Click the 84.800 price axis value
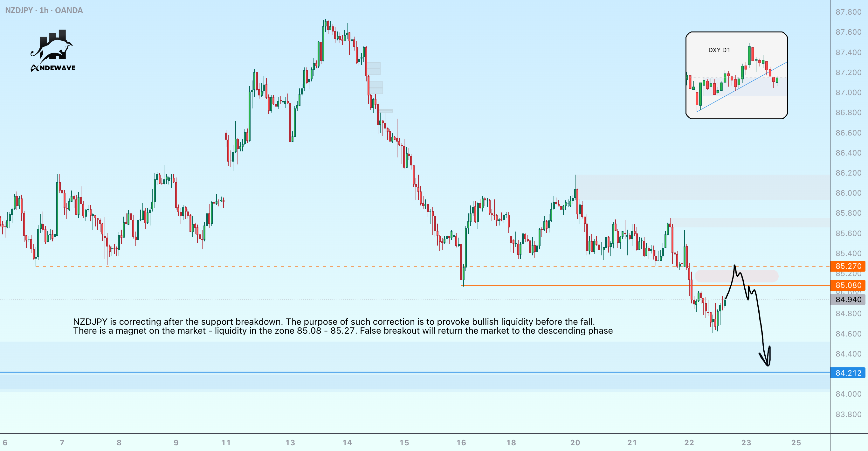The image size is (868, 451). point(848,314)
